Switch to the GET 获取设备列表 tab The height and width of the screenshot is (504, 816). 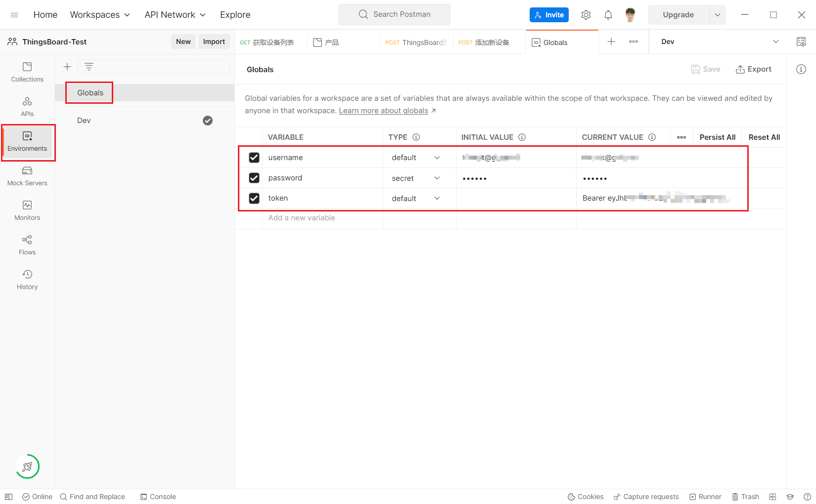pos(267,42)
